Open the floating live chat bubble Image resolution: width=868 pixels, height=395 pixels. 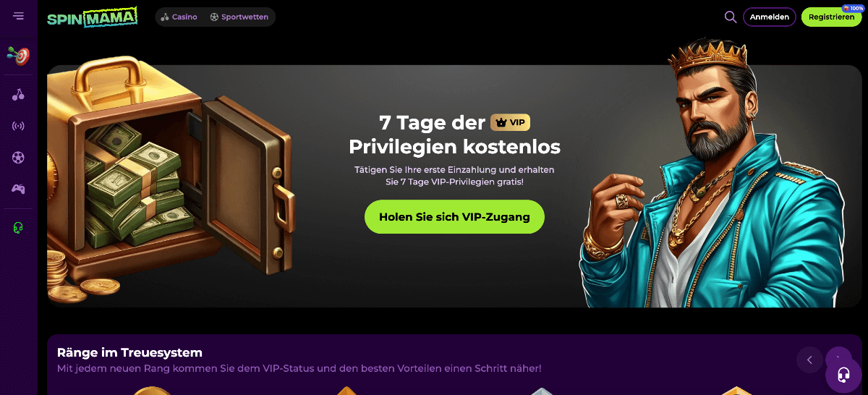(843, 375)
